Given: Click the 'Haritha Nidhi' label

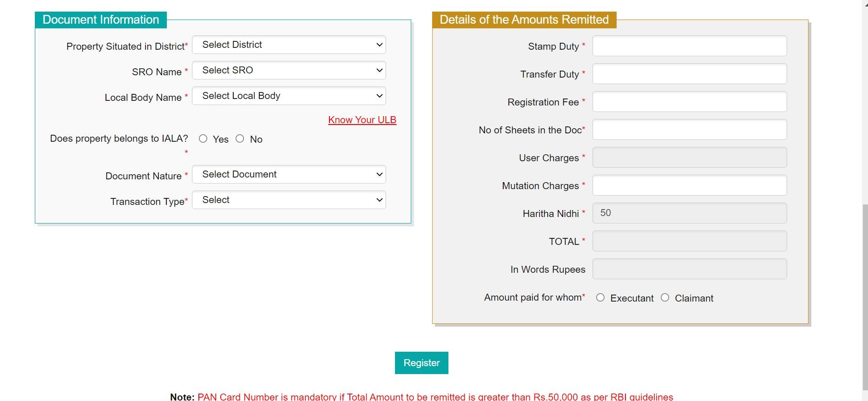Looking at the screenshot, I should pyautogui.click(x=551, y=214).
